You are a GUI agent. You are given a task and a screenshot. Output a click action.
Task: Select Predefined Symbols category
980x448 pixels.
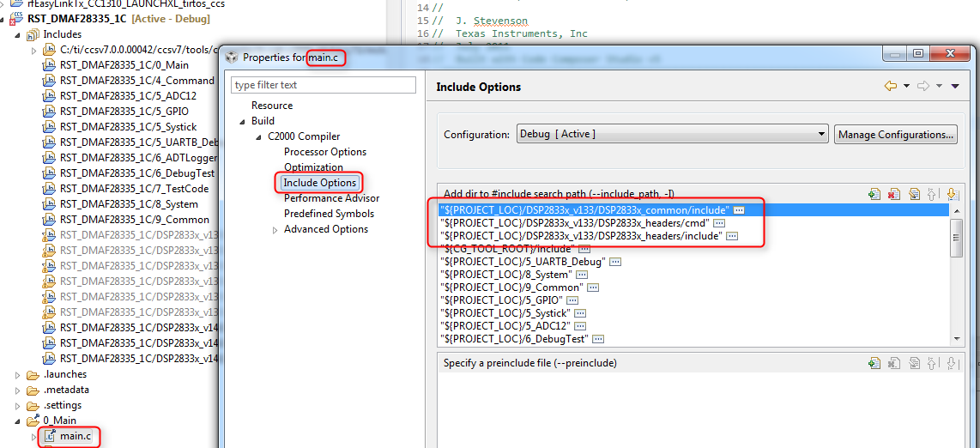pyautogui.click(x=329, y=214)
